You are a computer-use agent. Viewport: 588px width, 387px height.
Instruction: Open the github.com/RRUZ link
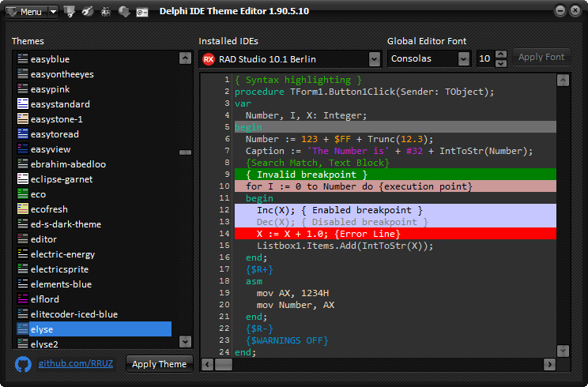click(77, 364)
